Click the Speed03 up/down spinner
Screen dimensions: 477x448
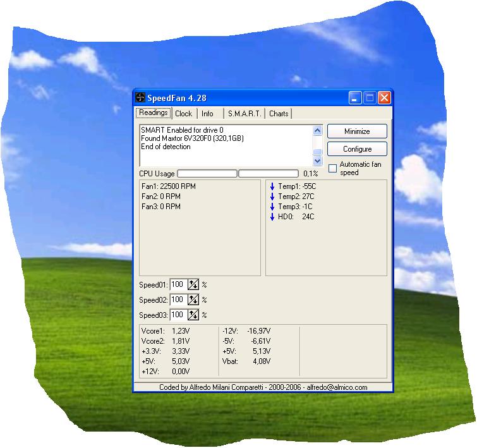click(x=193, y=315)
